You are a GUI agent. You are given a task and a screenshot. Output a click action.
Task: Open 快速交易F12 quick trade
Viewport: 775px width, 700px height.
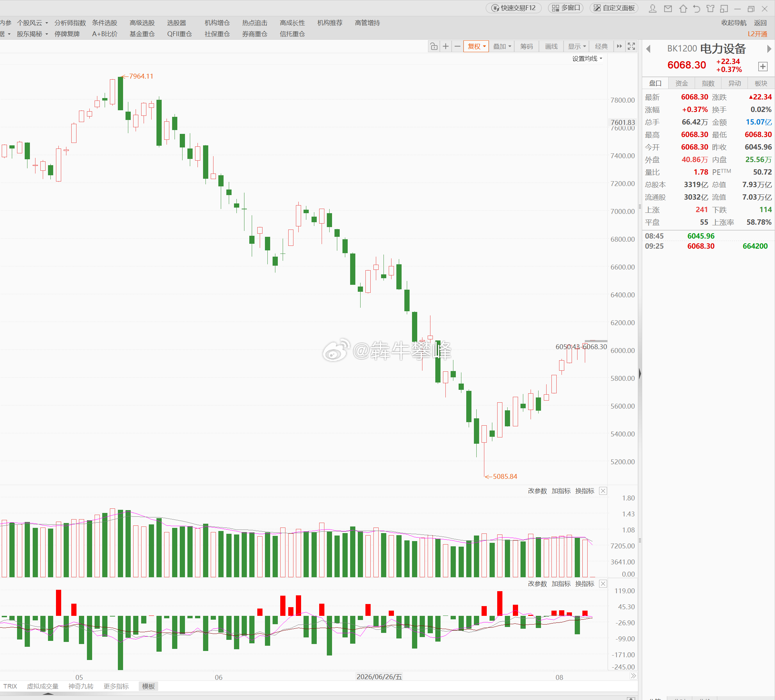[x=514, y=8]
